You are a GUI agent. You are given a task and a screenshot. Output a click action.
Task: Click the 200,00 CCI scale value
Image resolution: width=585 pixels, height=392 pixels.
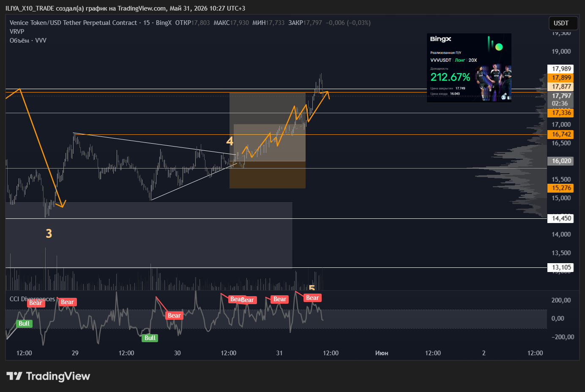[561, 300]
